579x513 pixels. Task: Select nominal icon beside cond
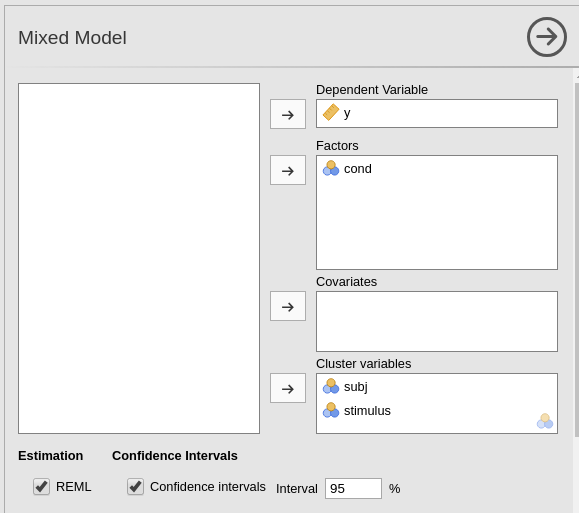tap(331, 168)
